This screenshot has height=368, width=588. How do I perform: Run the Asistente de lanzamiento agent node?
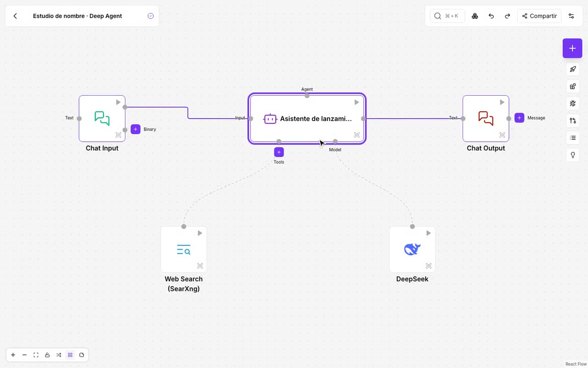tap(356, 102)
